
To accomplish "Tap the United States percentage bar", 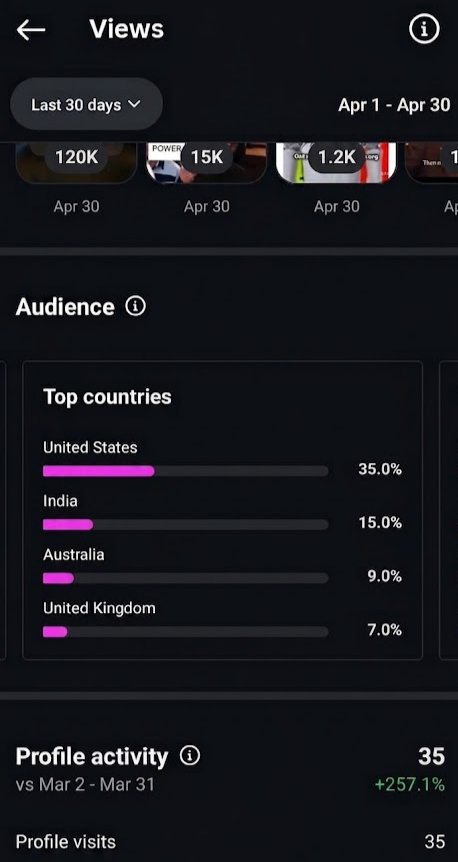I will pos(186,471).
